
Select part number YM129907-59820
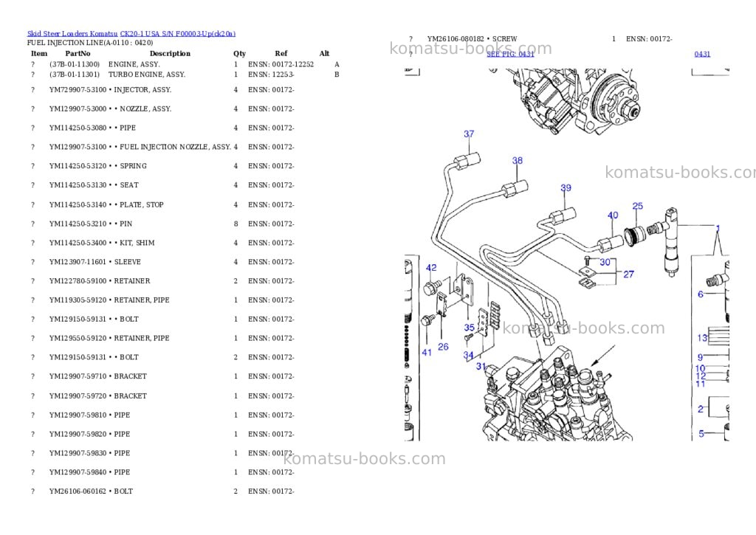[x=78, y=434]
